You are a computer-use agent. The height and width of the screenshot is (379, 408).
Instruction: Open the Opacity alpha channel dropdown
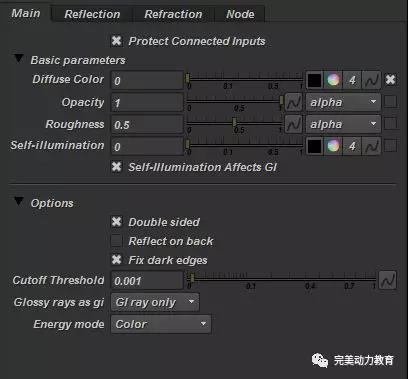(x=343, y=102)
